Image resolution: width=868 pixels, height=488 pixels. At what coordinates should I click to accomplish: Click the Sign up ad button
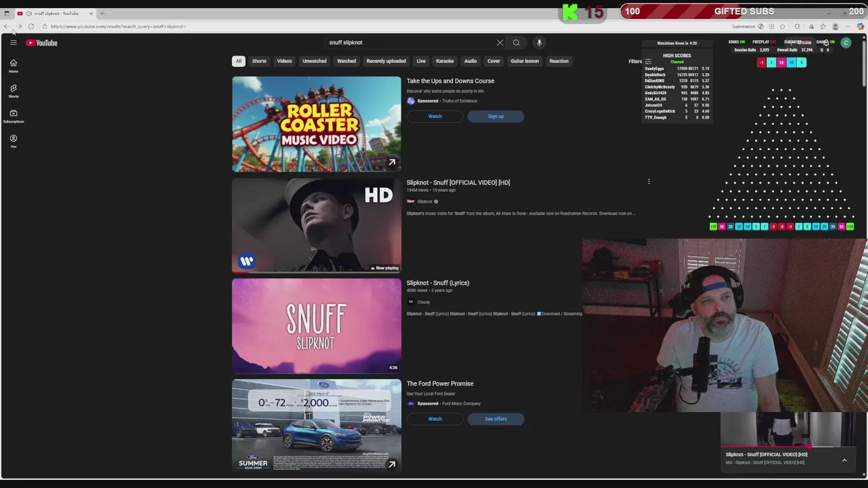496,117
